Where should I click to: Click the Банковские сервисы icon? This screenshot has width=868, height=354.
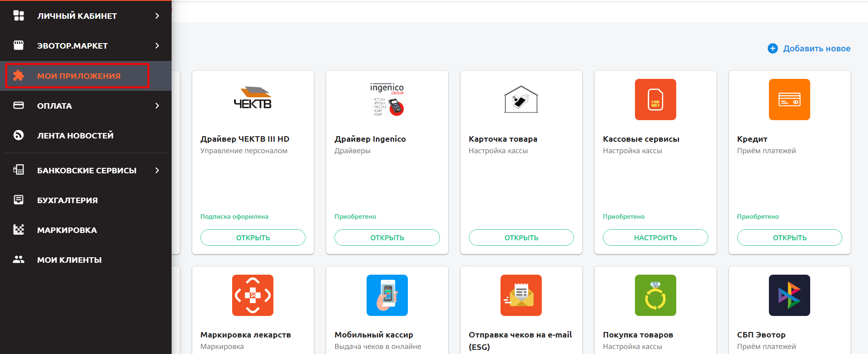18,170
